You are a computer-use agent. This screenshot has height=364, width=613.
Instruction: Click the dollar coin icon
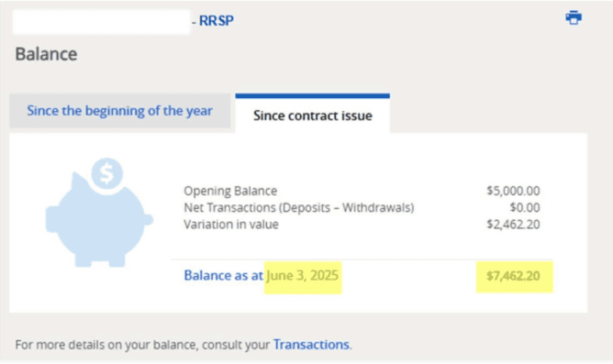106,173
